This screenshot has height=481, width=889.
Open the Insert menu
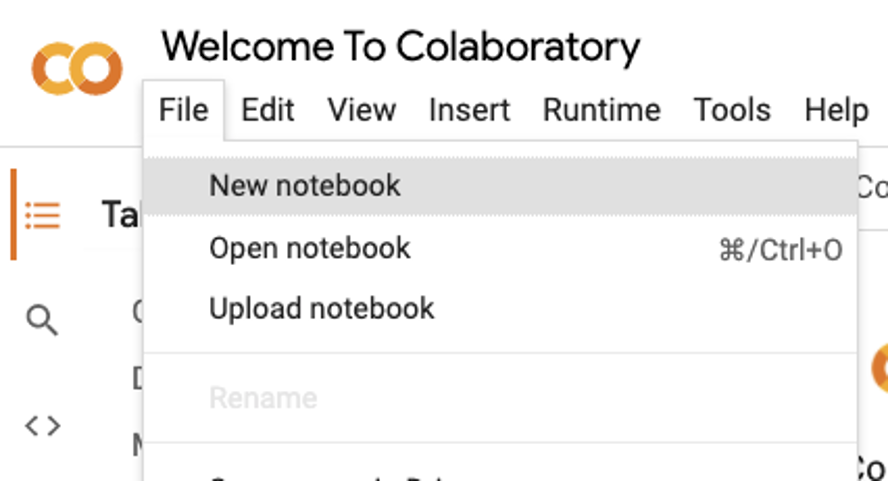click(x=469, y=110)
